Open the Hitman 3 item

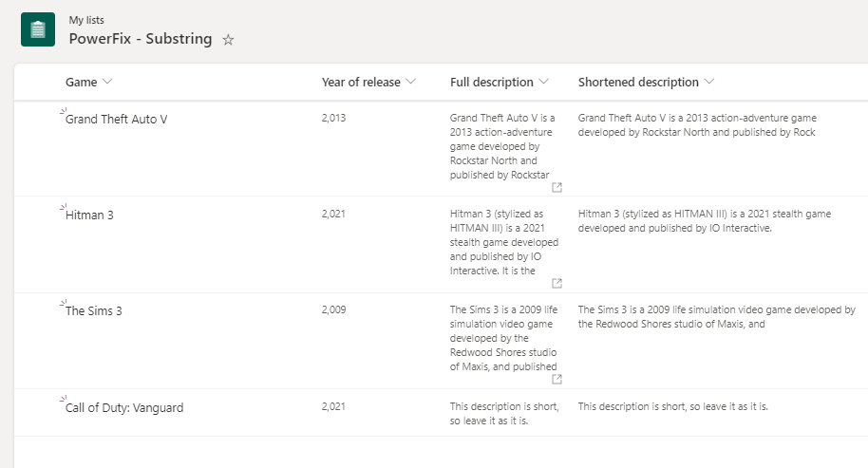pos(89,215)
